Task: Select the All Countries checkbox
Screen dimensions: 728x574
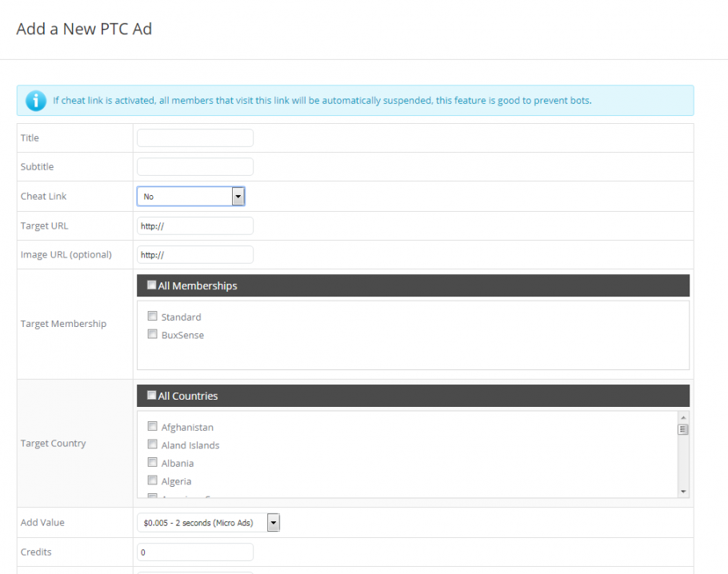Action: coord(151,395)
